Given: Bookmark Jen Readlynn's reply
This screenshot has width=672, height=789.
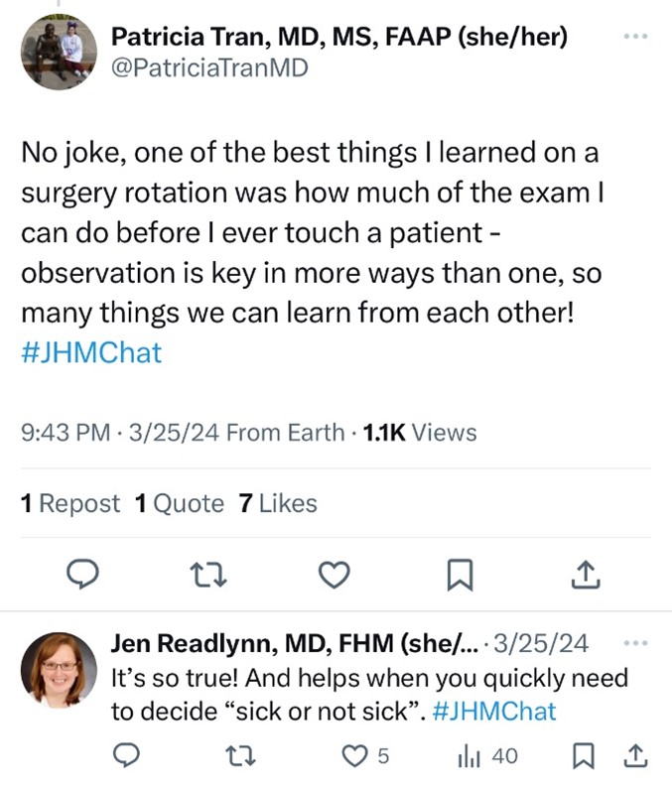Looking at the screenshot, I should click(585, 756).
